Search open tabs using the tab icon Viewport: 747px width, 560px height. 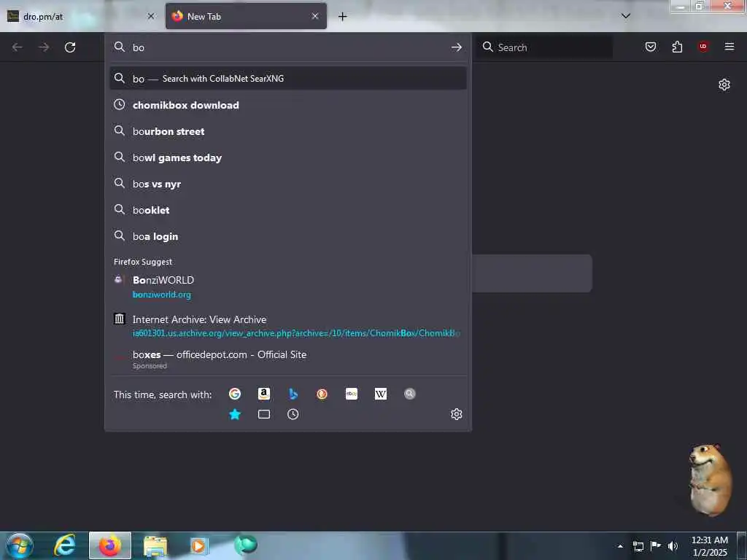(x=264, y=414)
